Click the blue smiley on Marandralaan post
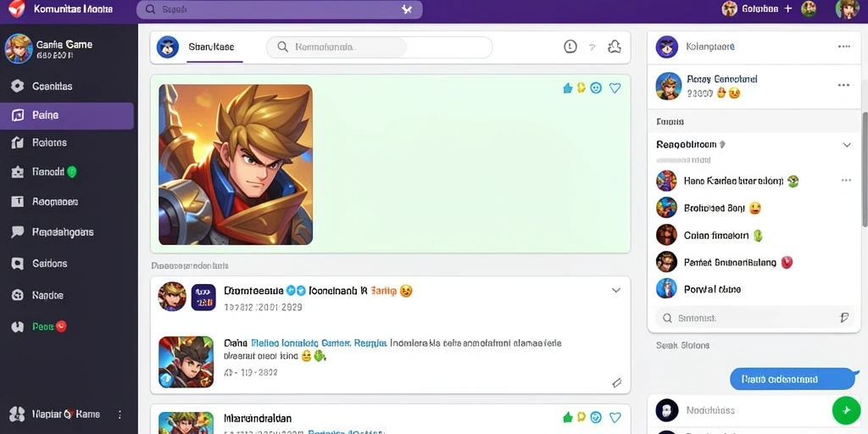Viewport: 868px width, 434px height. (x=596, y=417)
